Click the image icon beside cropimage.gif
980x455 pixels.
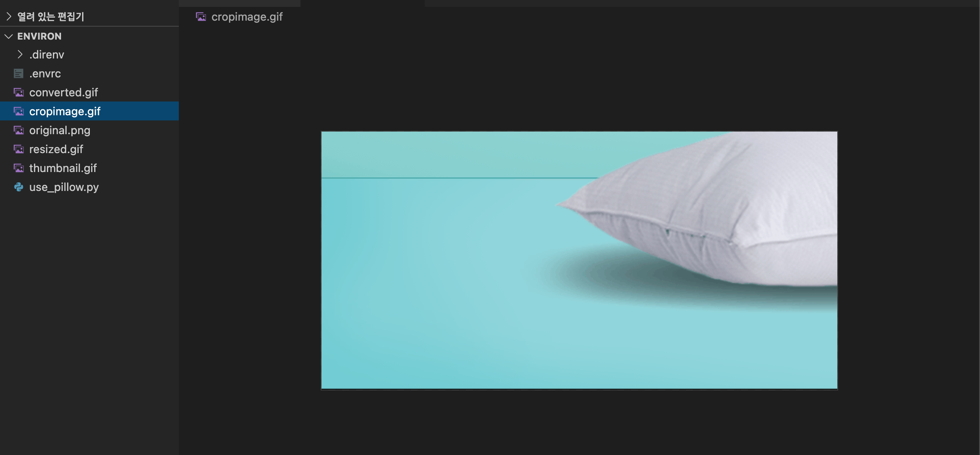point(18,111)
